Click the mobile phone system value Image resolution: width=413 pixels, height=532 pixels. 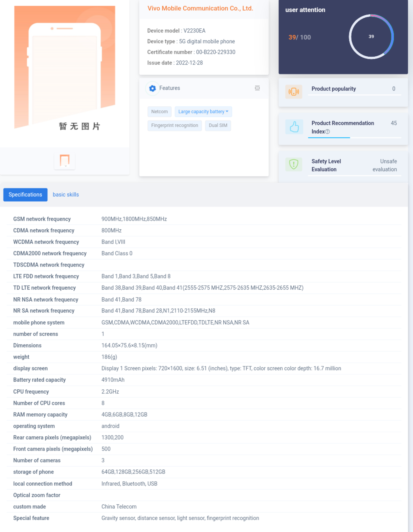coord(175,322)
